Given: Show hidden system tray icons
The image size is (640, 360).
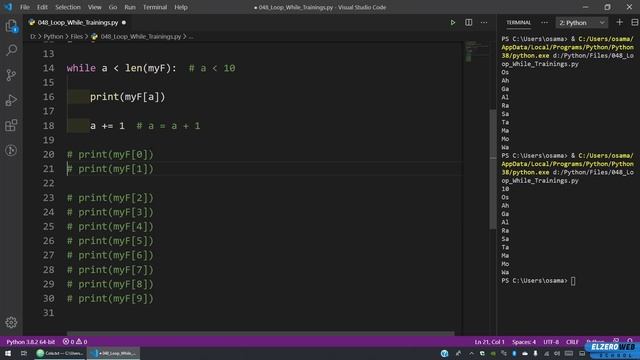Looking at the screenshot, I should pyautogui.click(x=471, y=353).
